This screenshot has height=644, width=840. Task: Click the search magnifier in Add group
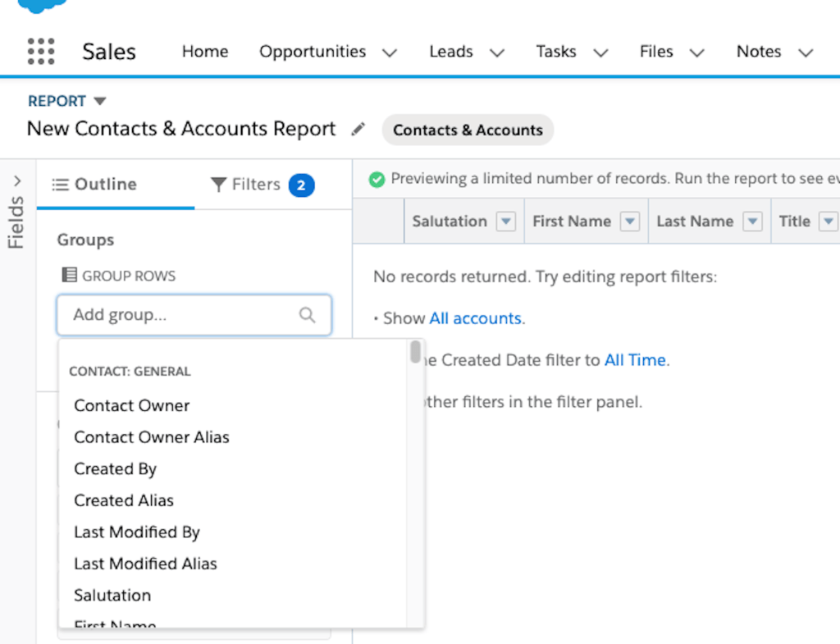click(x=307, y=315)
